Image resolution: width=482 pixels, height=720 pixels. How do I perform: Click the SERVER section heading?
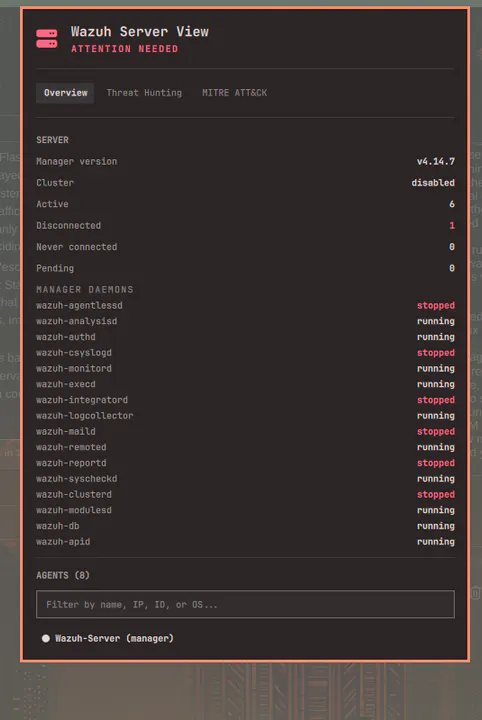click(52, 140)
